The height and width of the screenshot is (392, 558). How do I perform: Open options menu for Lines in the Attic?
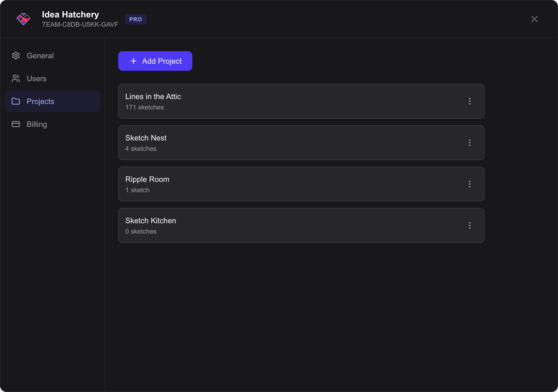click(x=469, y=101)
